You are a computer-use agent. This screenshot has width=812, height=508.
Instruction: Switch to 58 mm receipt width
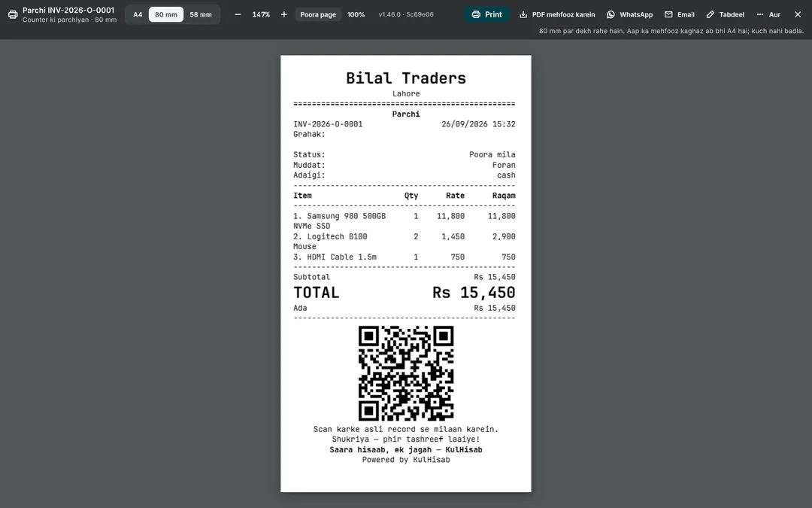(201, 14)
